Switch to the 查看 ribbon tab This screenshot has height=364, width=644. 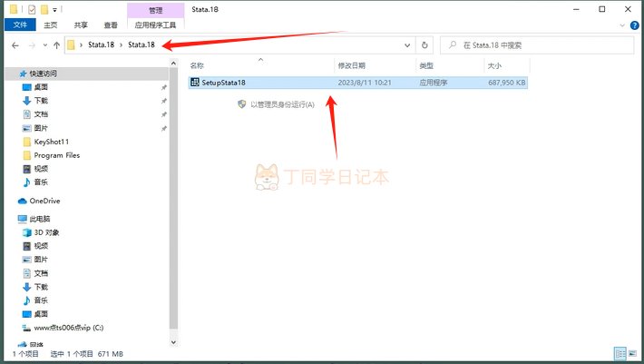point(111,25)
